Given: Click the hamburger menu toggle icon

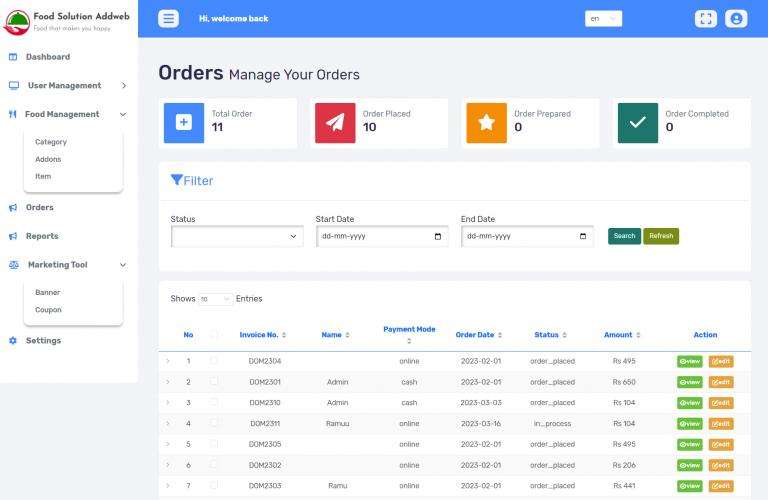Looking at the screenshot, I should coord(169,18).
